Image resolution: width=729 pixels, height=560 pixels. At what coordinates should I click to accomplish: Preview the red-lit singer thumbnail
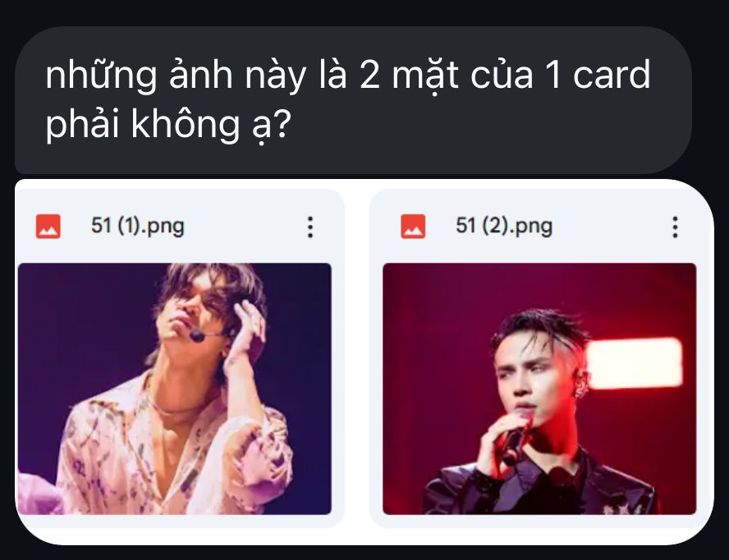[x=539, y=389]
